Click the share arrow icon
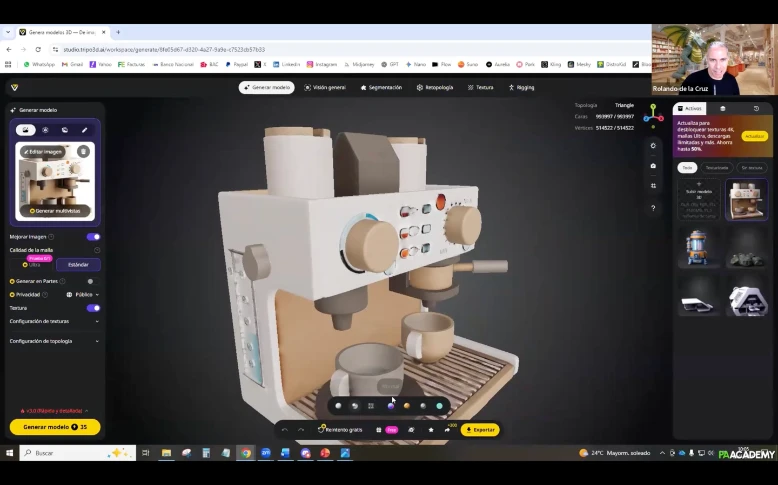This screenshot has width=778, height=485. 447,429
